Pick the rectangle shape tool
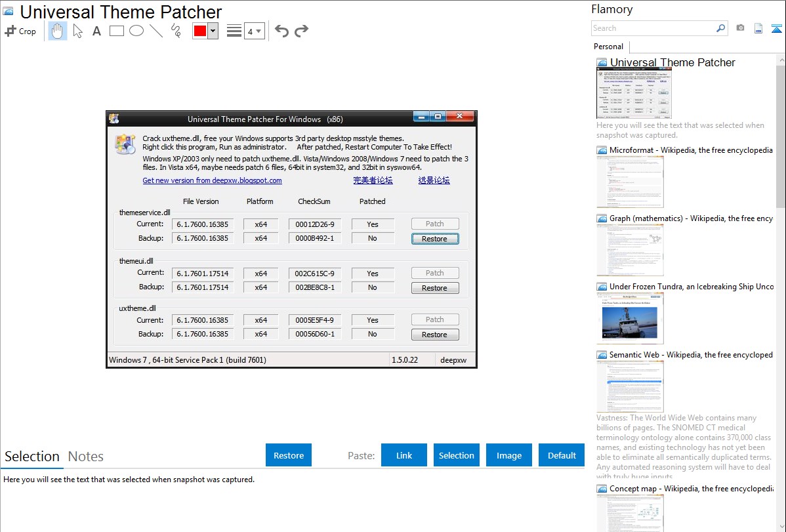Screen dimensions: 786x532 coord(117,31)
